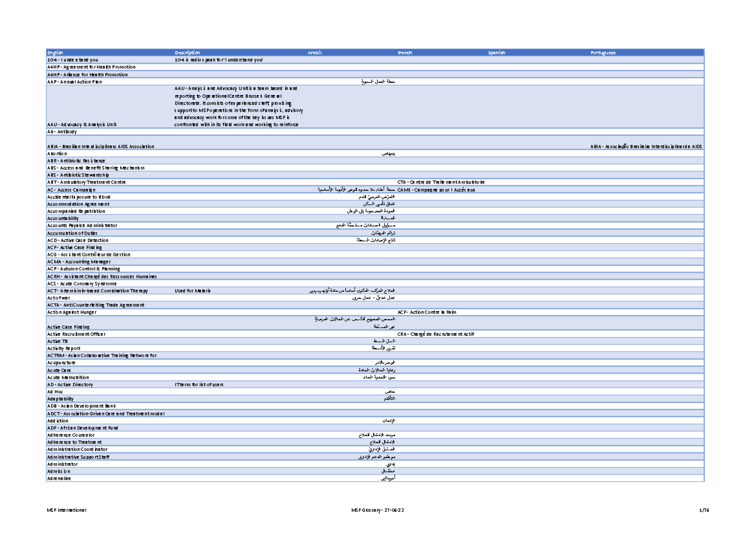
Task: Select the Portuguese column header
Action: click(x=603, y=53)
